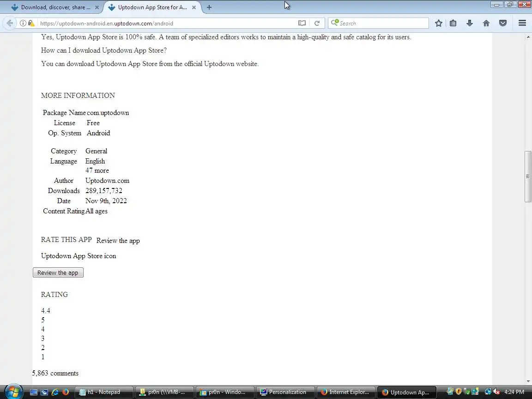The image size is (532, 399).
Task: Open a new tab with plus button
Action: coord(209,7)
